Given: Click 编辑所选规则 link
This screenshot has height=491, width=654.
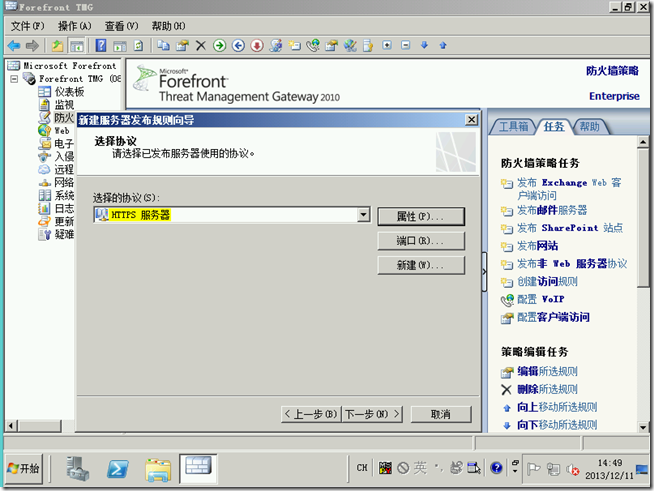Looking at the screenshot, I should coord(547,371).
